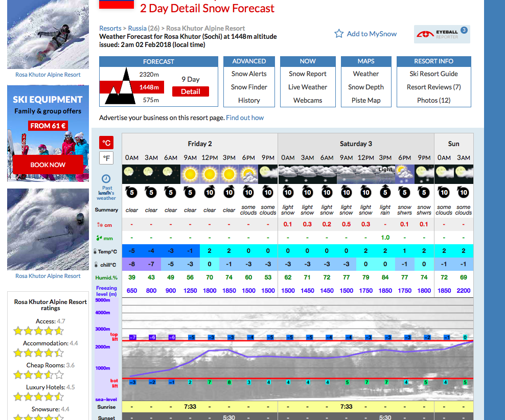The image size is (505, 420).
Task: Click Saturday 6PM snow showers icon
Action: 404,174
